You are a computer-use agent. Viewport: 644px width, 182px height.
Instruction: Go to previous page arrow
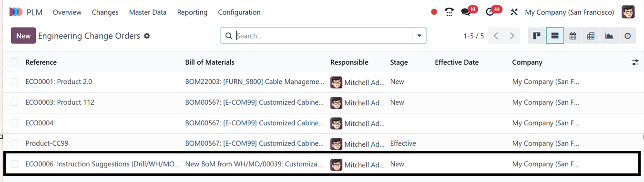496,36
